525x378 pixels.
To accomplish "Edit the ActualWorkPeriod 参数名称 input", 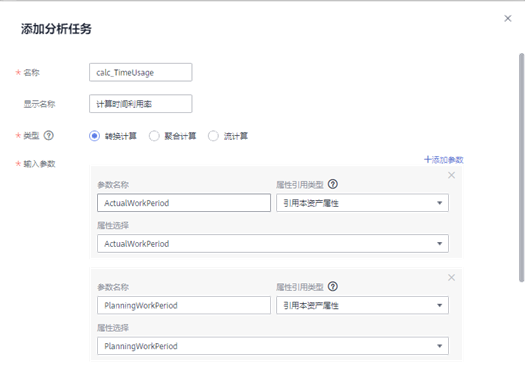I will coord(184,203).
